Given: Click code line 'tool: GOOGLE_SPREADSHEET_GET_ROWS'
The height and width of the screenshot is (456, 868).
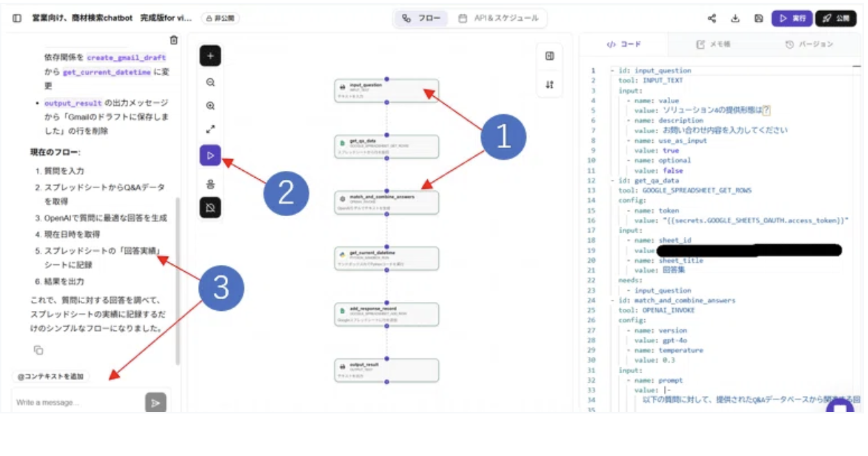Looking at the screenshot, I should (x=685, y=190).
